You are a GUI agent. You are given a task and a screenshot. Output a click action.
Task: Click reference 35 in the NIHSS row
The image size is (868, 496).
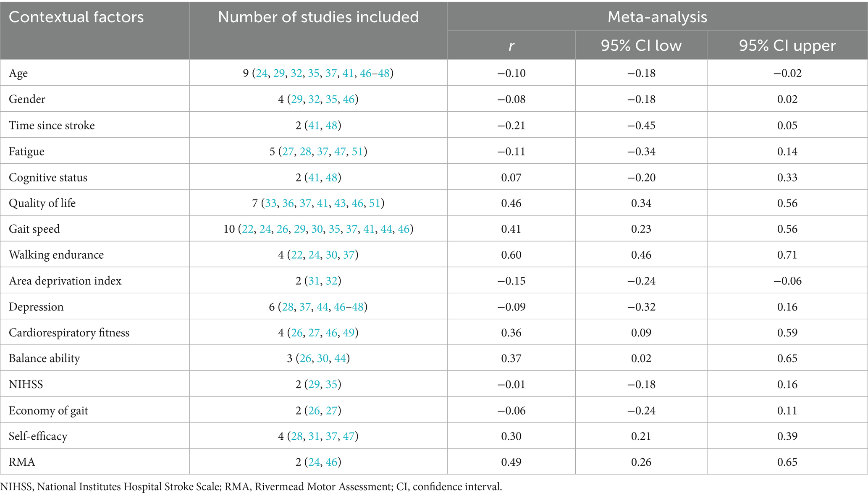[x=332, y=385]
